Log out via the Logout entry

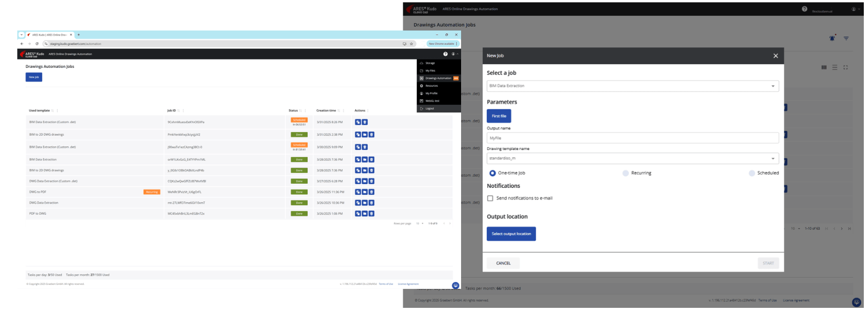[x=438, y=108]
